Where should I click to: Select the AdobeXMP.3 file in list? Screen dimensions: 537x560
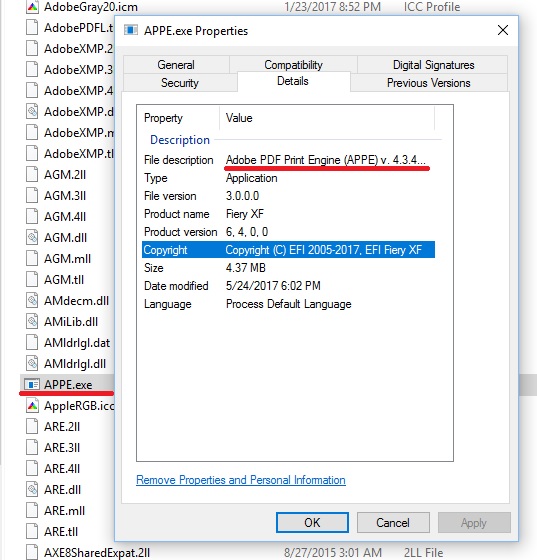pos(78,70)
